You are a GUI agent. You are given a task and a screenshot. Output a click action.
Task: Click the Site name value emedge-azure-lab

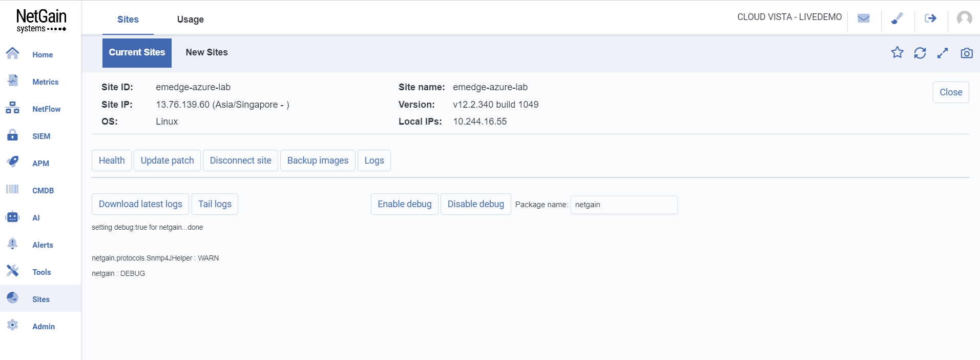coord(490,87)
